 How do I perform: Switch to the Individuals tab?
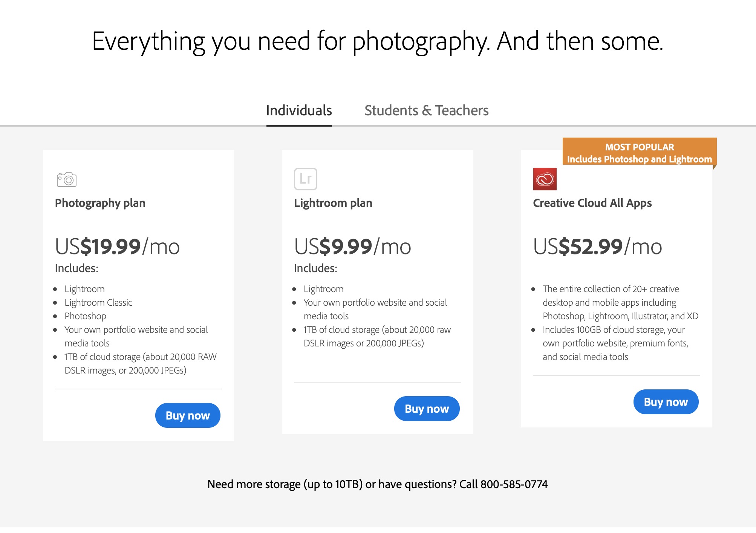click(x=299, y=110)
